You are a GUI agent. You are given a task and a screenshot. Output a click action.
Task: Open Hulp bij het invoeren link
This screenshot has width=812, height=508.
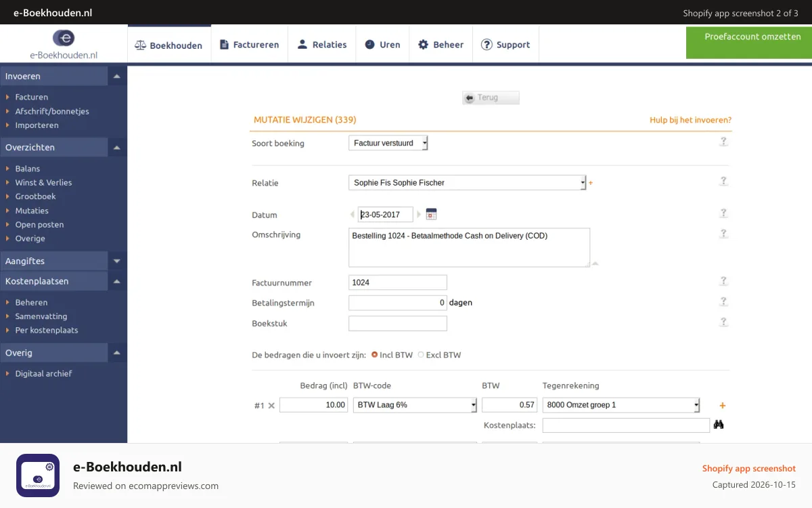[690, 120]
